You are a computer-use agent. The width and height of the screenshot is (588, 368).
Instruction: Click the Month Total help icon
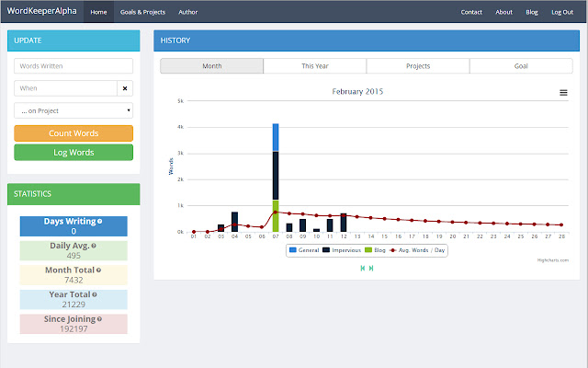click(x=100, y=270)
